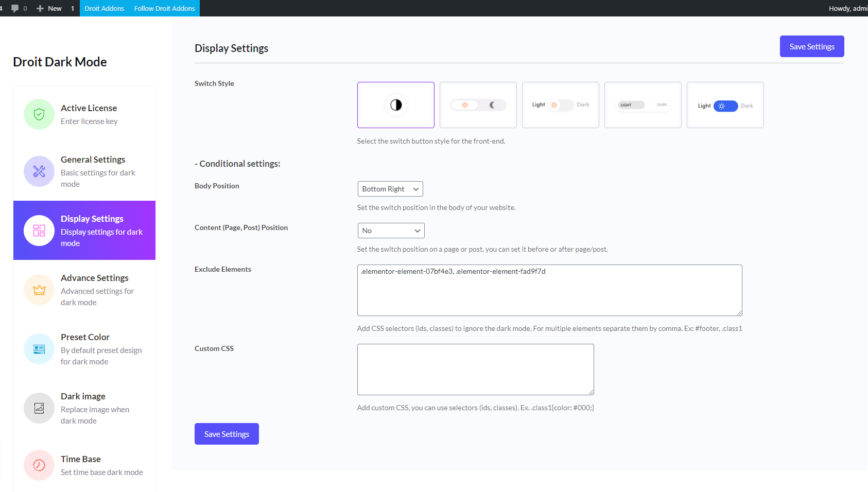Viewport: 868px width, 492px height.
Task: Open Display Settings section
Action: pyautogui.click(x=84, y=231)
